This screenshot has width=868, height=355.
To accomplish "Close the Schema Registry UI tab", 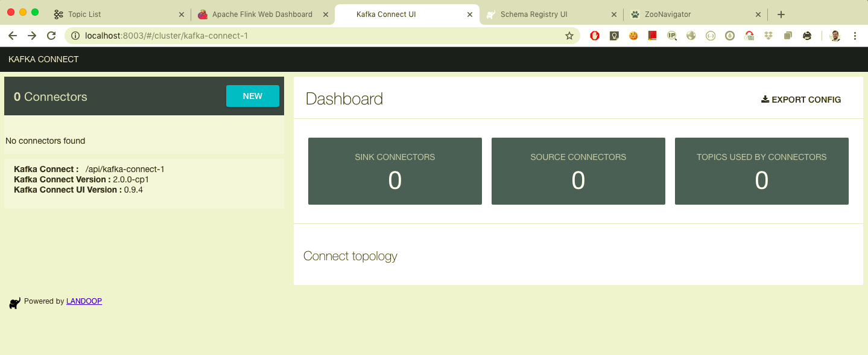I will (614, 14).
